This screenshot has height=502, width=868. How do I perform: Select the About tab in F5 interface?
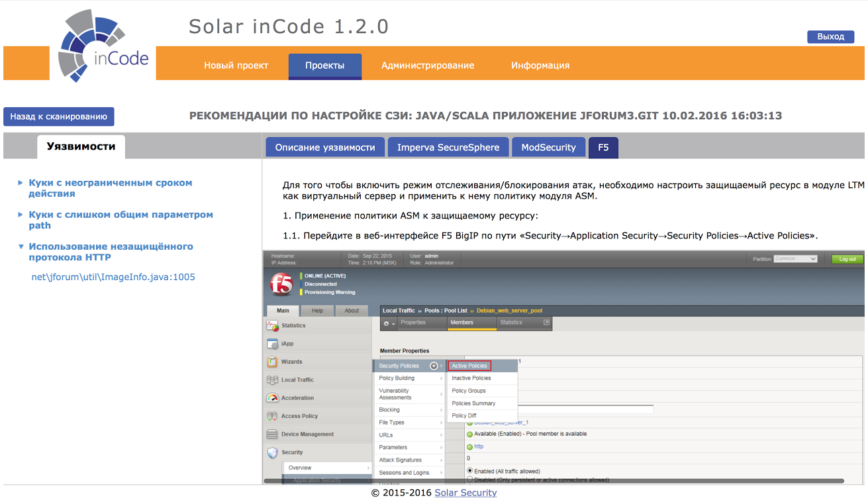[352, 311]
